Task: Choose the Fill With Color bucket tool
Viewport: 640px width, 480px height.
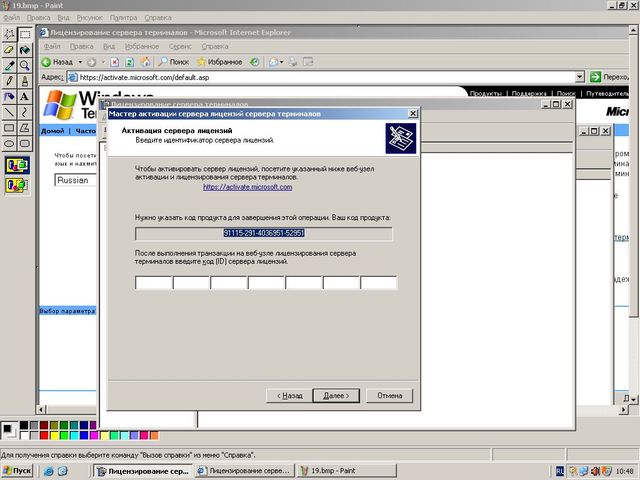Action: tap(24, 50)
